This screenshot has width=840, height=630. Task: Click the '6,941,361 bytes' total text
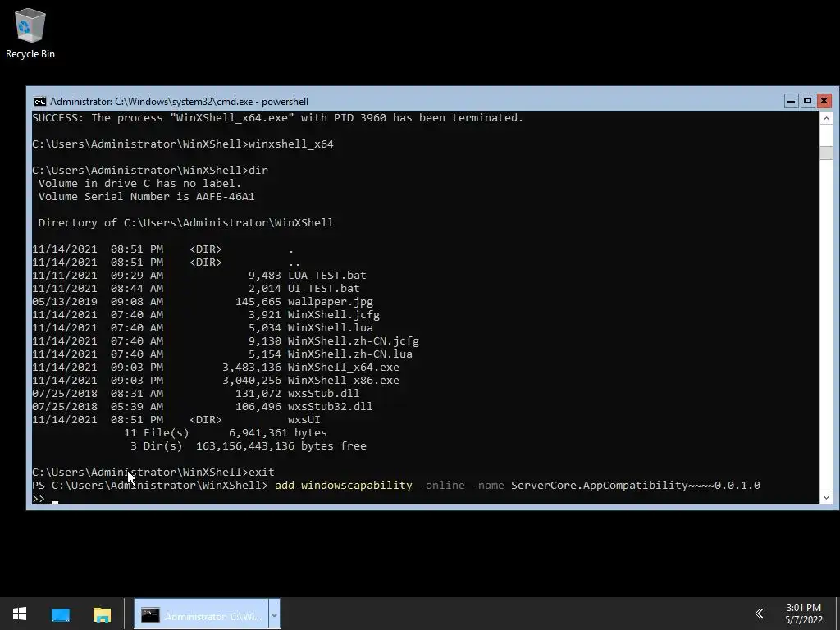point(277,433)
